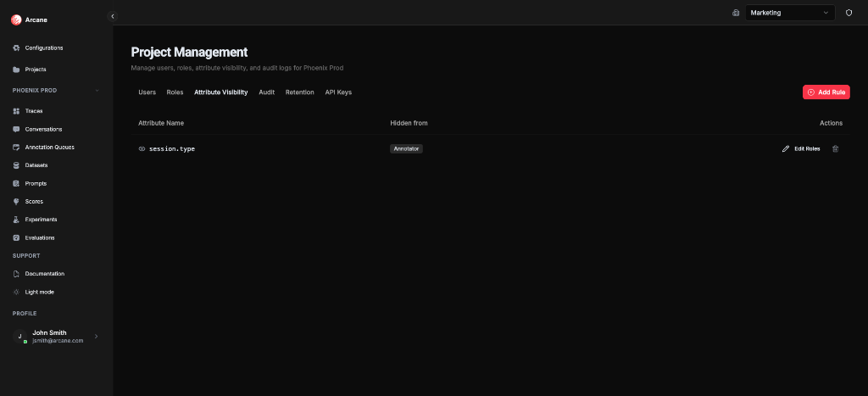The height and width of the screenshot is (396, 868).
Task: Open Configurations gear icon
Action: (x=17, y=48)
